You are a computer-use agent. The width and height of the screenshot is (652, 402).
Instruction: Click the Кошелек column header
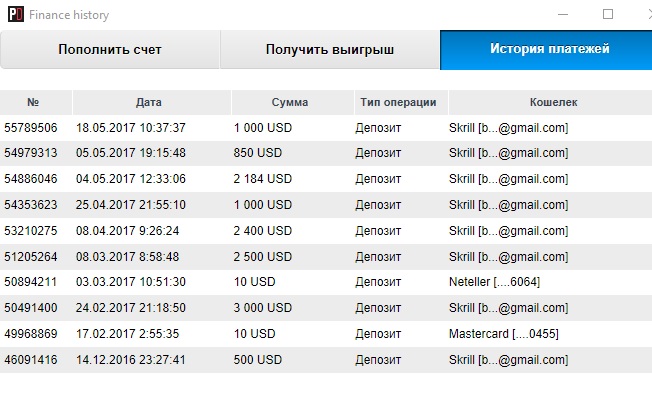tap(553, 102)
